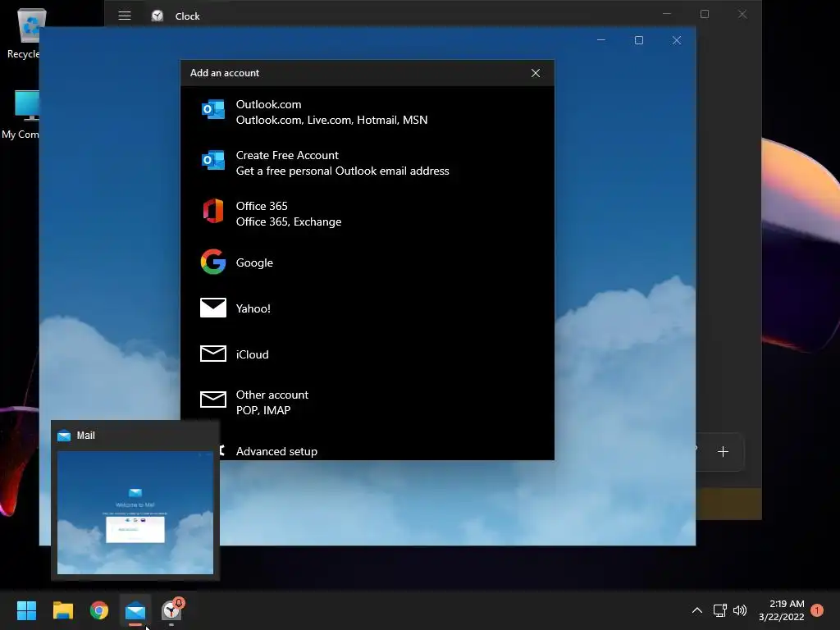Click the Other account envelope icon
Image resolution: width=840 pixels, height=630 pixels.
coord(213,399)
